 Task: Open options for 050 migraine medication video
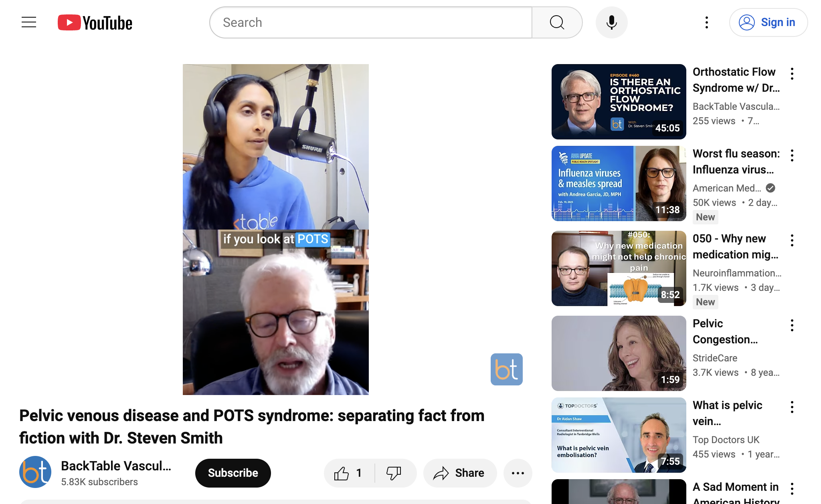(x=792, y=240)
